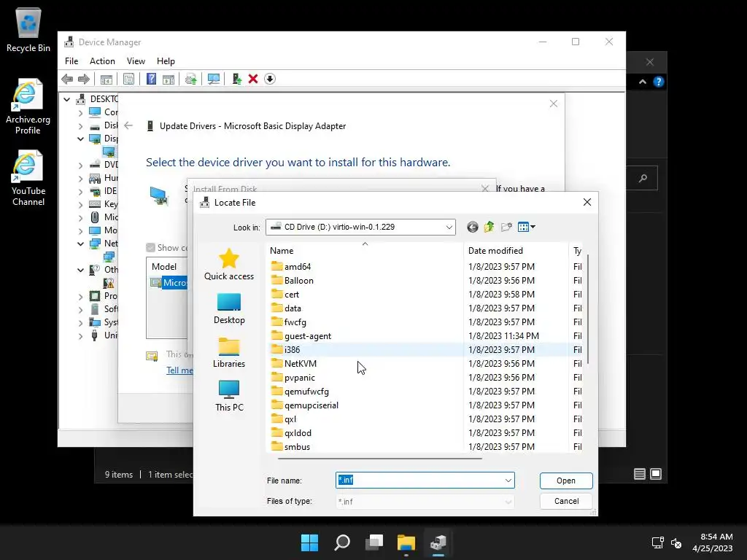This screenshot has width=747, height=560.
Task: Close the Locate File dialog
Action: [587, 202]
